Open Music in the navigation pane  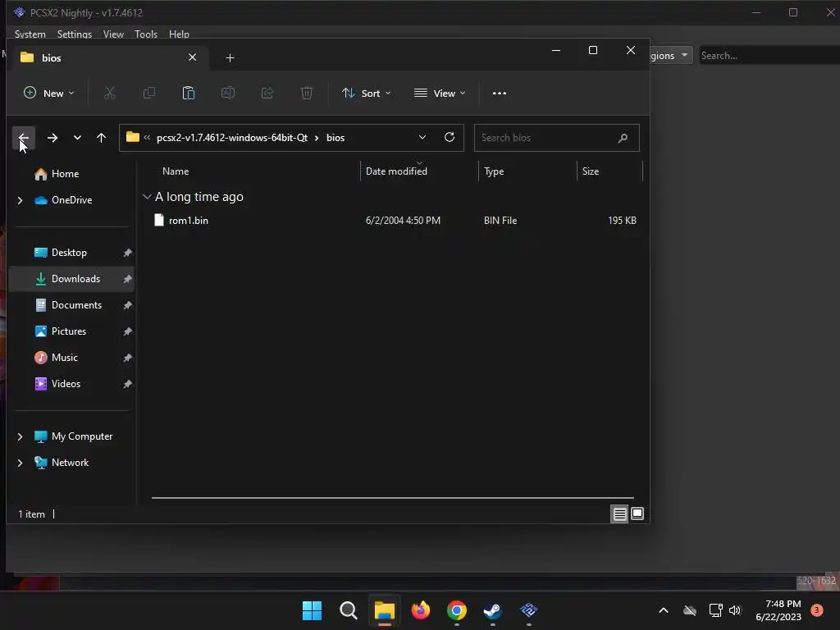point(64,358)
